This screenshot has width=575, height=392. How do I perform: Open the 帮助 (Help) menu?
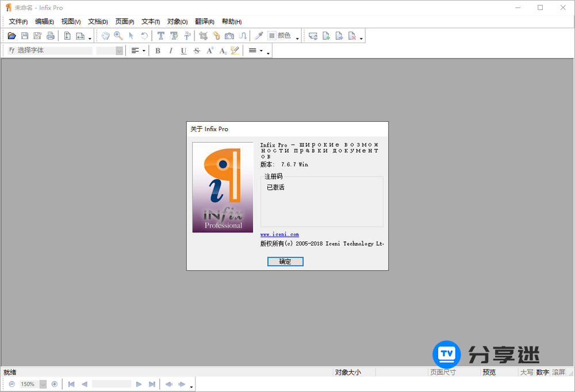click(231, 22)
